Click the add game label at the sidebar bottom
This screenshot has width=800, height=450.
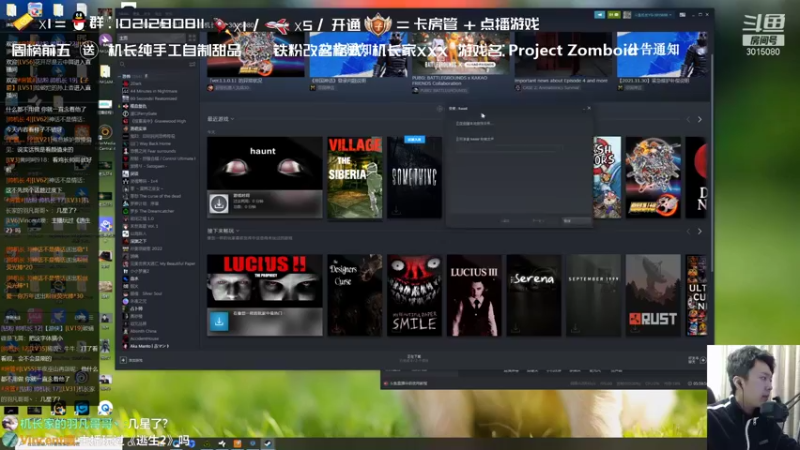[x=136, y=360]
